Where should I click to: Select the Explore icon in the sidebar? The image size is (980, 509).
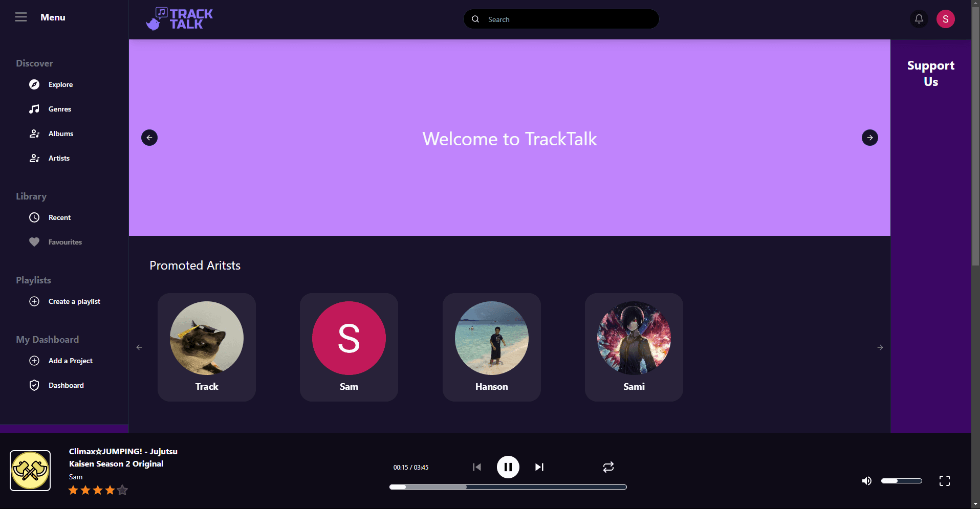pyautogui.click(x=34, y=84)
